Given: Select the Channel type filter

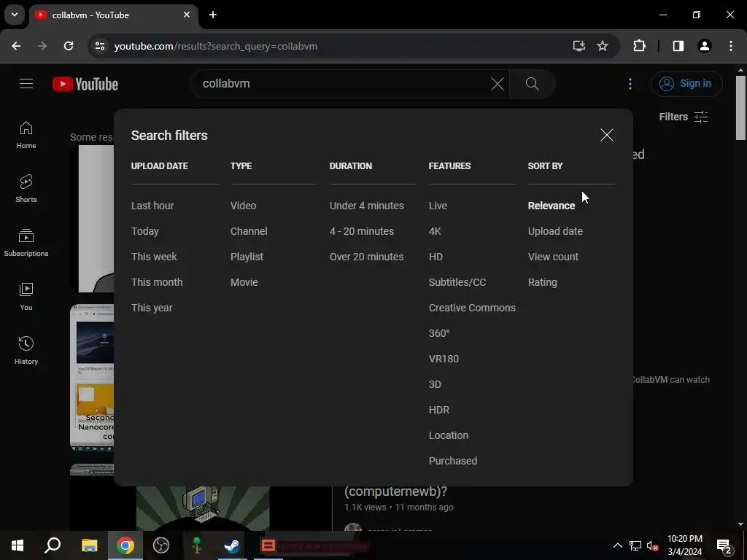Looking at the screenshot, I should coord(249,231).
